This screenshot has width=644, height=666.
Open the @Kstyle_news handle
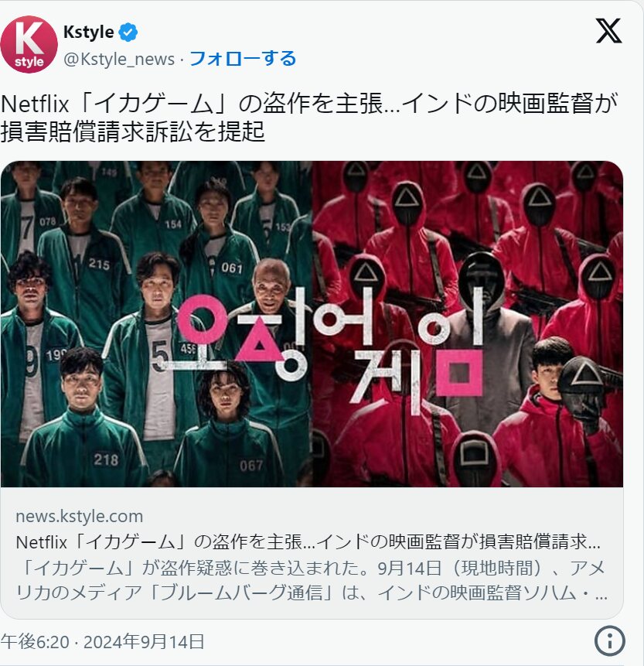[119, 59]
